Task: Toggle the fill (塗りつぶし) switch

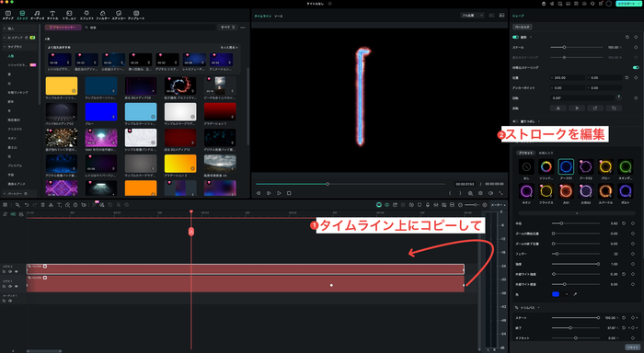Action: coord(515,121)
